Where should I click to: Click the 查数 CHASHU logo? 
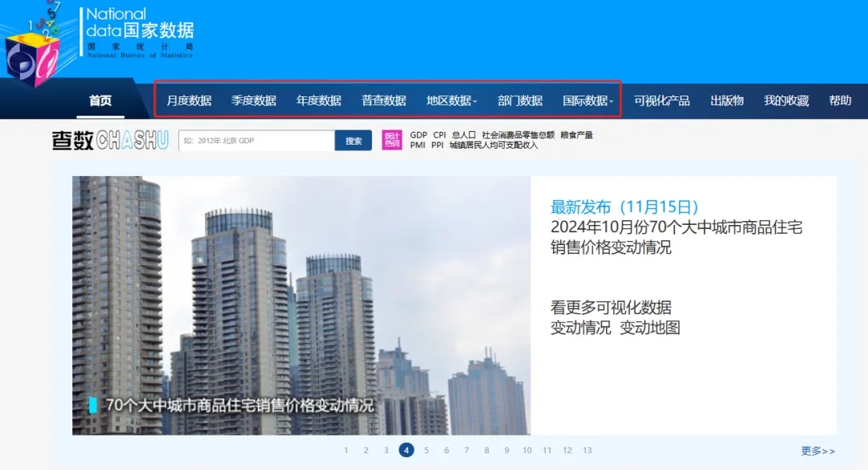coord(110,141)
